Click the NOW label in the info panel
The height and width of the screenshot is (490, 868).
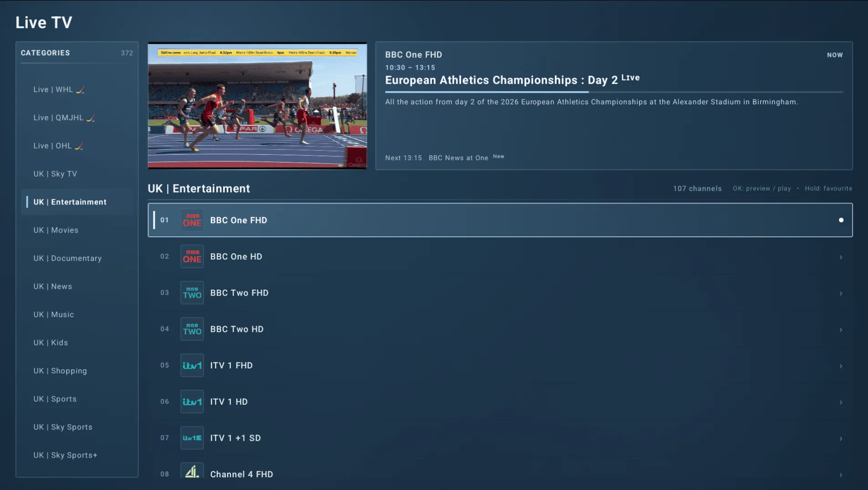coord(835,55)
